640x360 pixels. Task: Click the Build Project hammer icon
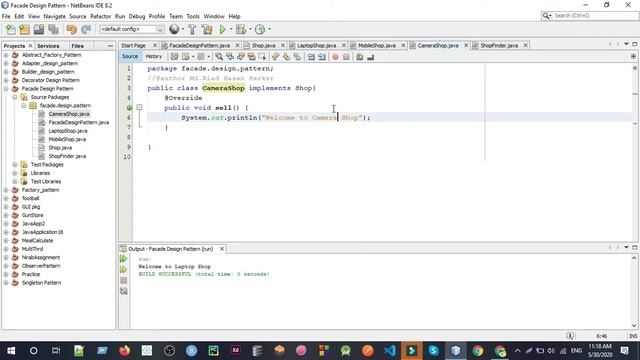click(x=192, y=29)
